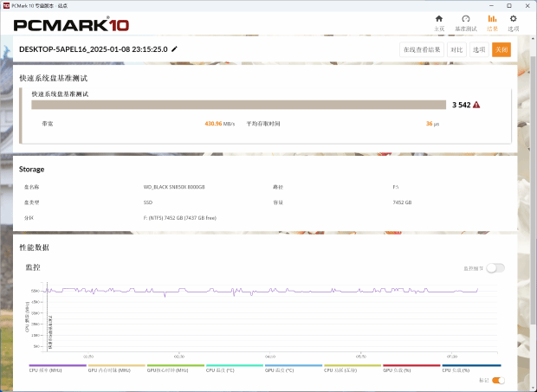The height and width of the screenshot is (392, 537).
Task: Click the WD_BLACK SN850X 8000GB drive name
Action: (x=174, y=187)
